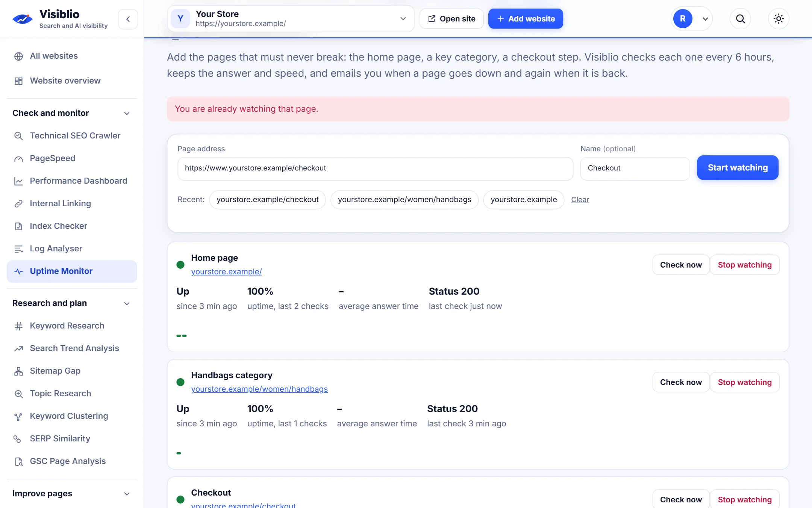Click the Handbags category 'Status 200' value
The height and width of the screenshot is (508, 812).
(x=452, y=409)
